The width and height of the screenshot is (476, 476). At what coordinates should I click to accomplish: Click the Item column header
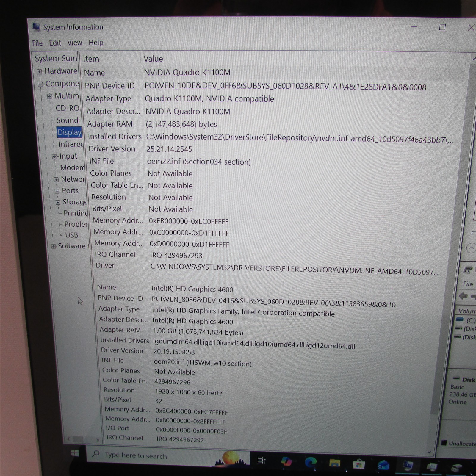[91, 59]
